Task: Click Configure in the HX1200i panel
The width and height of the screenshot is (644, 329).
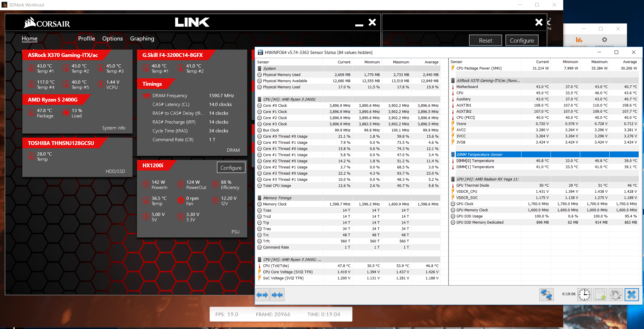Action: [x=231, y=168]
